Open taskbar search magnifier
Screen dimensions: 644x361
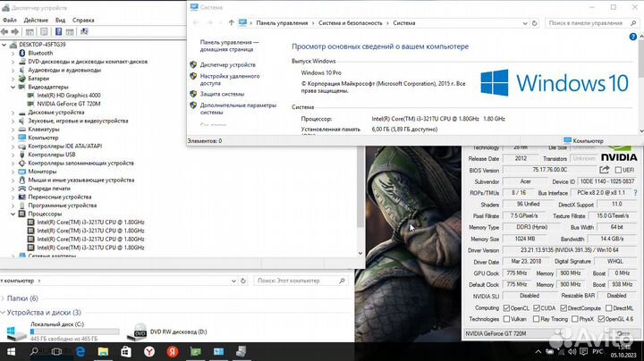[35, 351]
